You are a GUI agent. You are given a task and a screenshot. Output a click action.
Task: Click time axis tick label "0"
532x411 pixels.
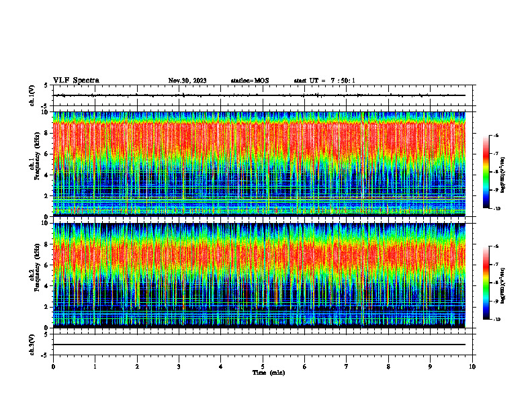53,367
